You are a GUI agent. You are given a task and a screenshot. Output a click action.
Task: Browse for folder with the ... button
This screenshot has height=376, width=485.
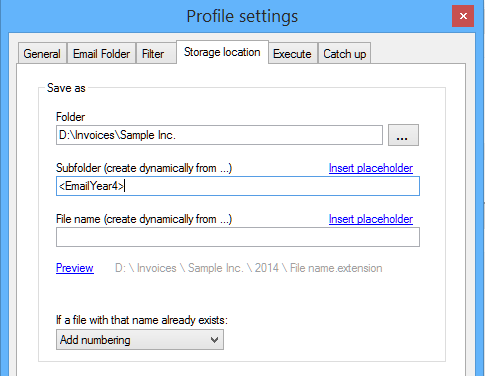click(403, 135)
